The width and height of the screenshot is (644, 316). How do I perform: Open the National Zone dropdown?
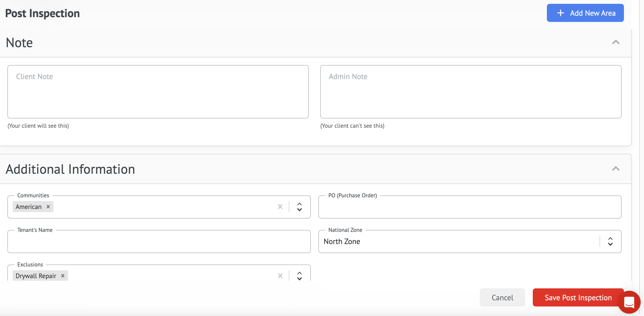[610, 241]
